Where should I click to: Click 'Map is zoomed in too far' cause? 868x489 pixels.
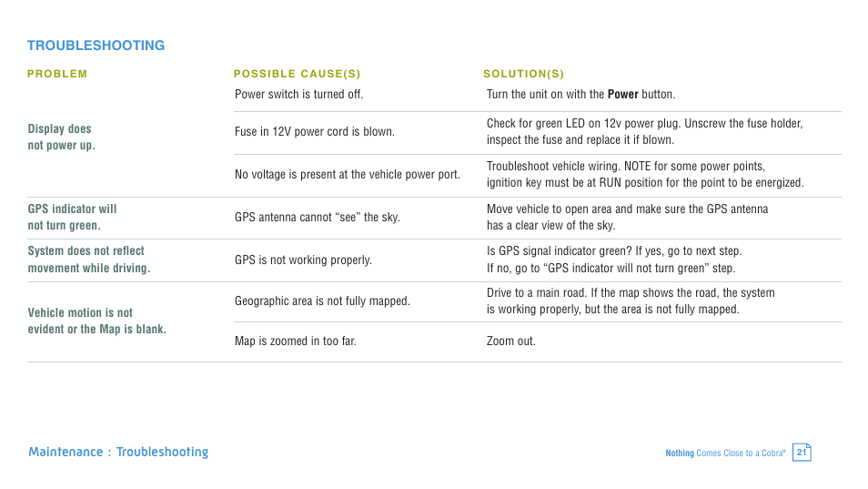pos(295,341)
